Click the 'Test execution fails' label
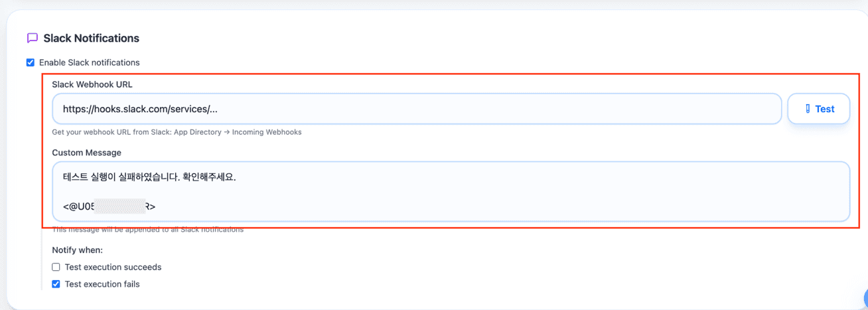Image resolution: width=868 pixels, height=310 pixels. 102,284
